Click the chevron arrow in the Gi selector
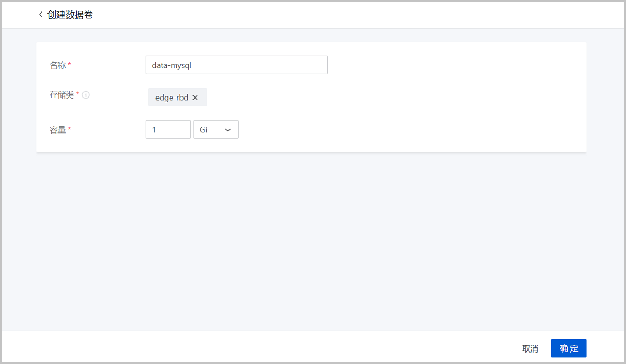The width and height of the screenshot is (626, 364). pyautogui.click(x=227, y=130)
